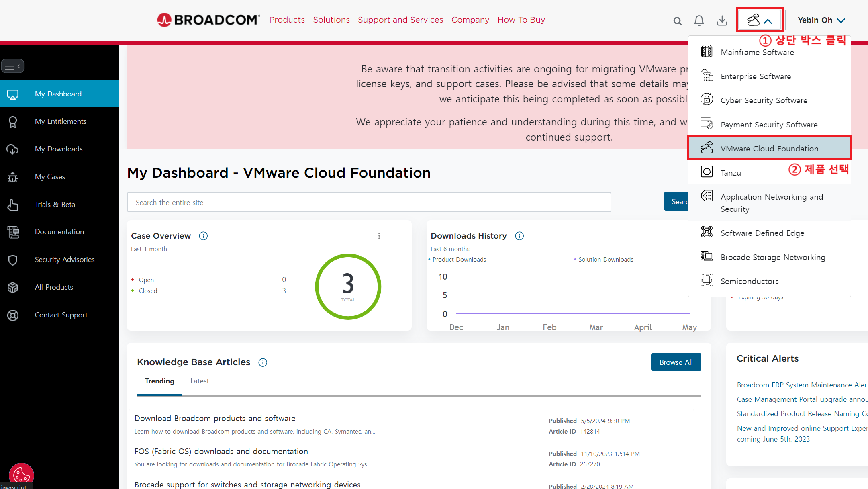The height and width of the screenshot is (489, 868).
Task: Click the download tray icon in header
Action: point(722,20)
